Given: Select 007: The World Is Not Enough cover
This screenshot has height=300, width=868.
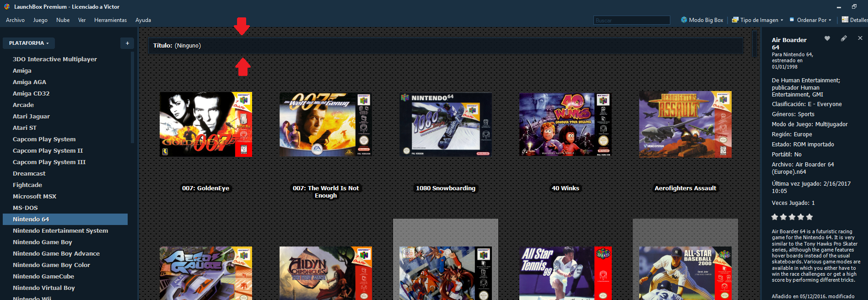Looking at the screenshot, I should tap(326, 124).
